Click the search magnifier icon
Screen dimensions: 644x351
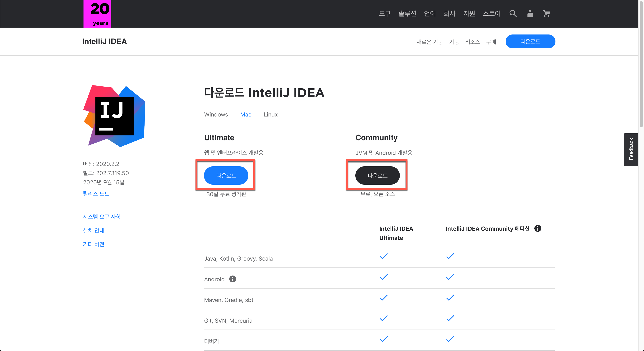513,13
